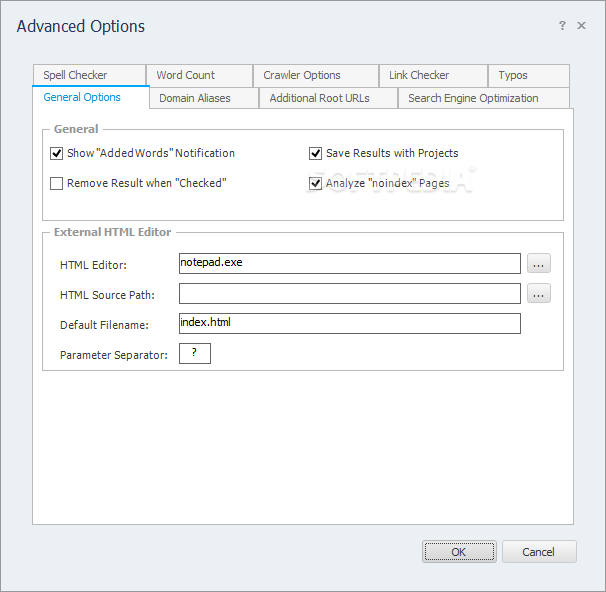Uncheck Save Results with Projects
The width and height of the screenshot is (606, 592).
pyautogui.click(x=315, y=153)
